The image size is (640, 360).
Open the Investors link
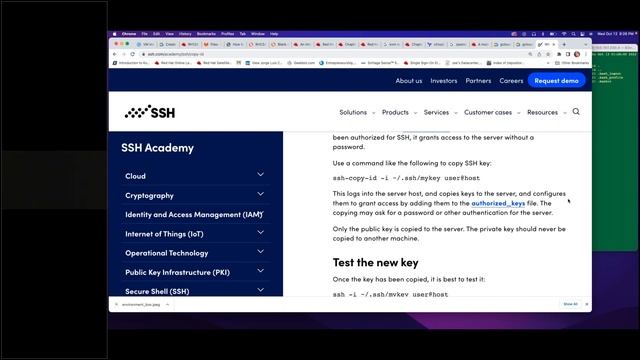coord(444,81)
